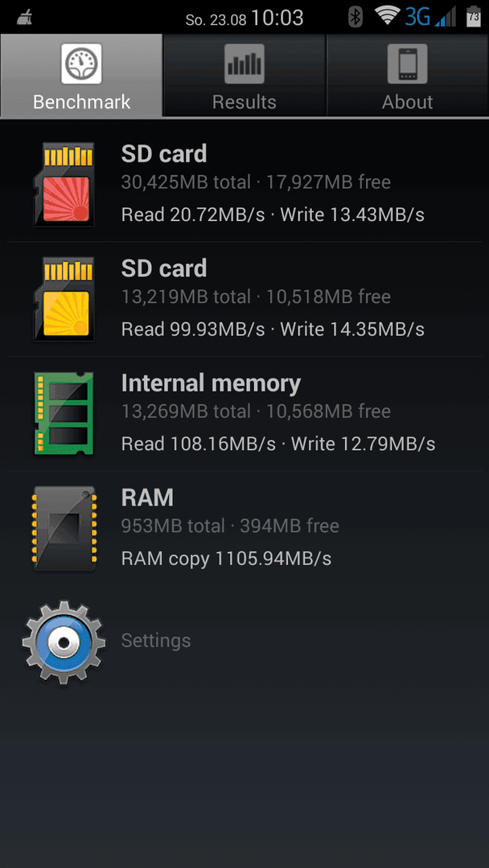The image size is (489, 868).
Task: Tap the Results bar chart icon
Action: click(x=244, y=63)
